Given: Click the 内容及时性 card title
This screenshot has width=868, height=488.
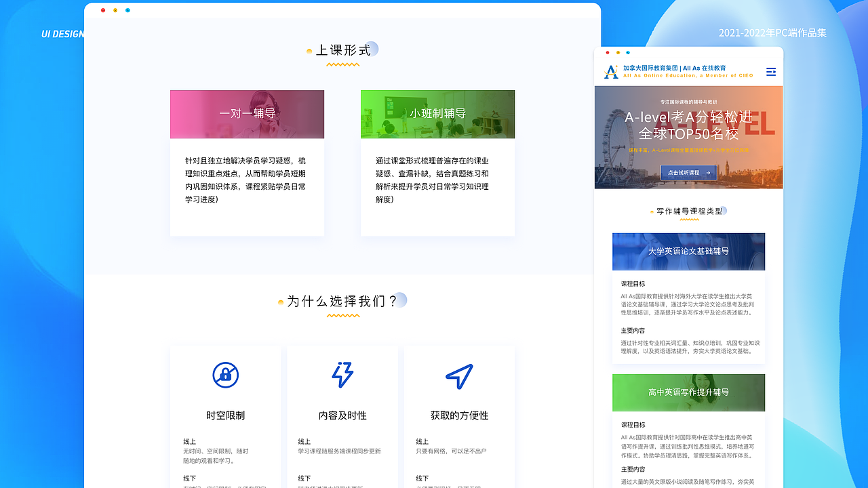Looking at the screenshot, I should (x=342, y=415).
